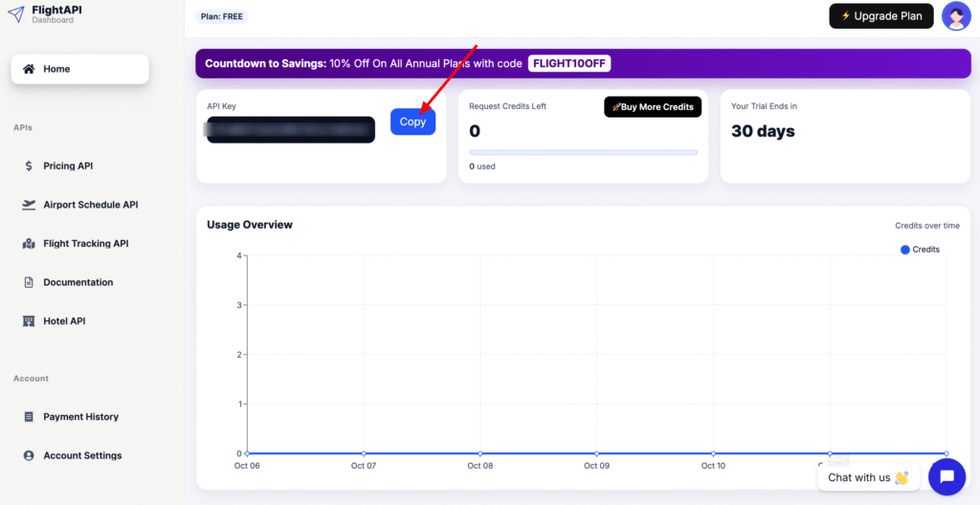
Task: Click the FlightAPI paper plane logo
Action: (x=15, y=14)
